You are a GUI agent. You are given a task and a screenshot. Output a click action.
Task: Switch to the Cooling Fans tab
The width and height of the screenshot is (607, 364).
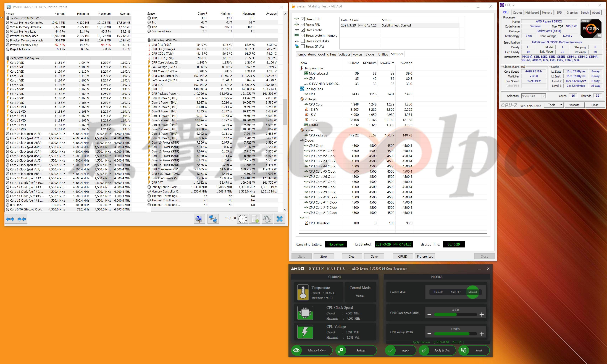(327, 54)
